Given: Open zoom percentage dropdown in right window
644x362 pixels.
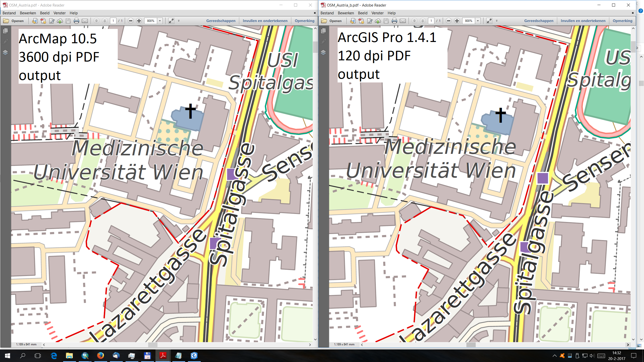Looking at the screenshot, I should [478, 21].
